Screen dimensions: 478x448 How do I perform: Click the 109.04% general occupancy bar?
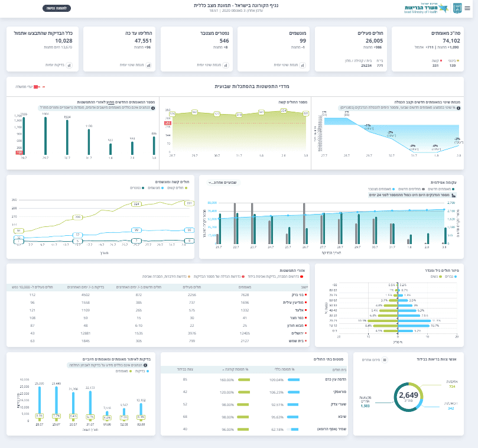pyautogui.click(x=294, y=379)
